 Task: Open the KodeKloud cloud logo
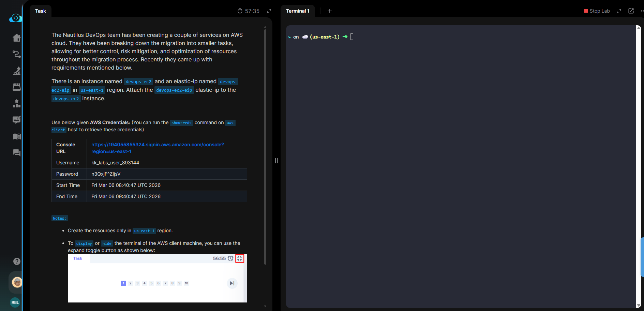[16, 18]
